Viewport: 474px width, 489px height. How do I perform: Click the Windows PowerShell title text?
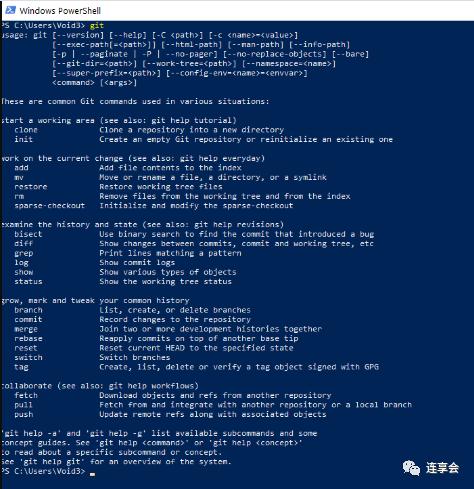60,11
